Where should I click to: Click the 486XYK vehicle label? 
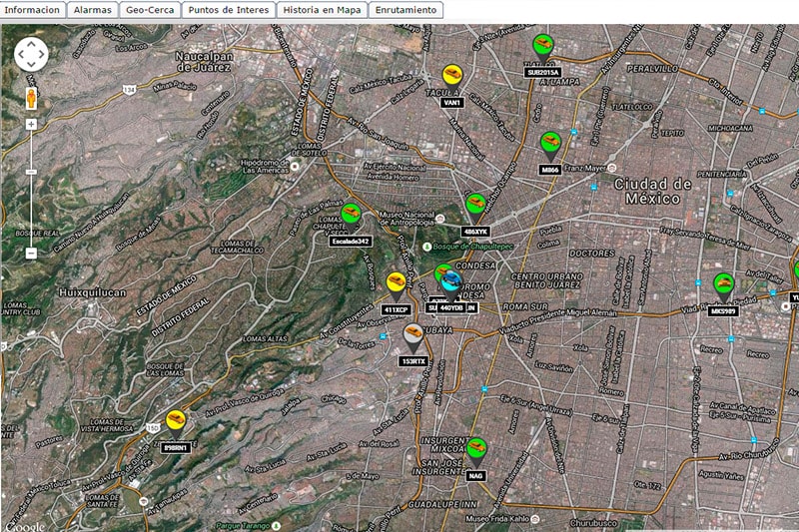[x=476, y=232]
